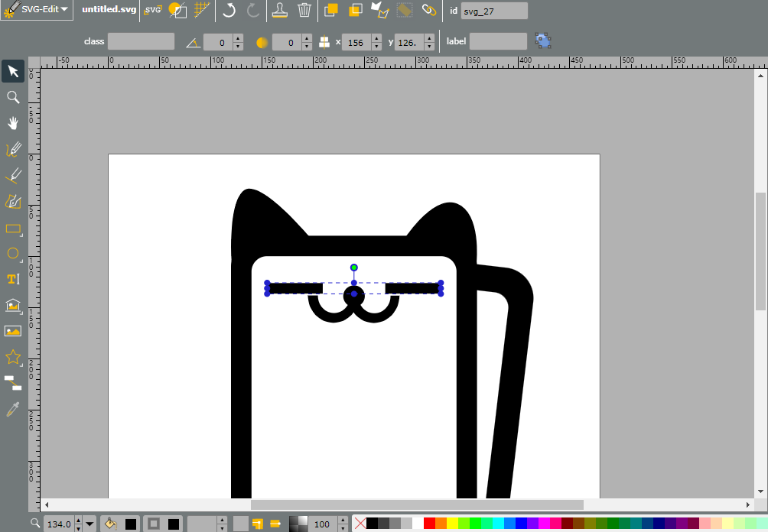768x532 pixels.
Task: Click the green rotation handle
Action: coord(353,268)
